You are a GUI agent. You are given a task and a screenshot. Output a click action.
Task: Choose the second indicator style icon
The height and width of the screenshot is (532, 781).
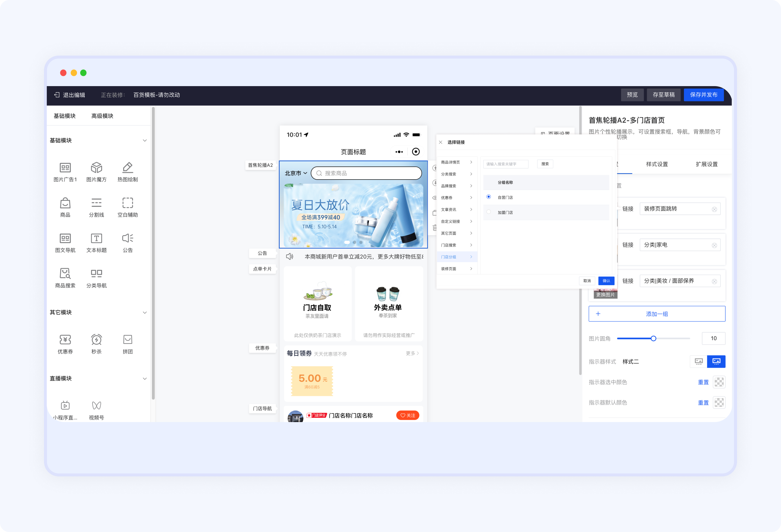716,362
